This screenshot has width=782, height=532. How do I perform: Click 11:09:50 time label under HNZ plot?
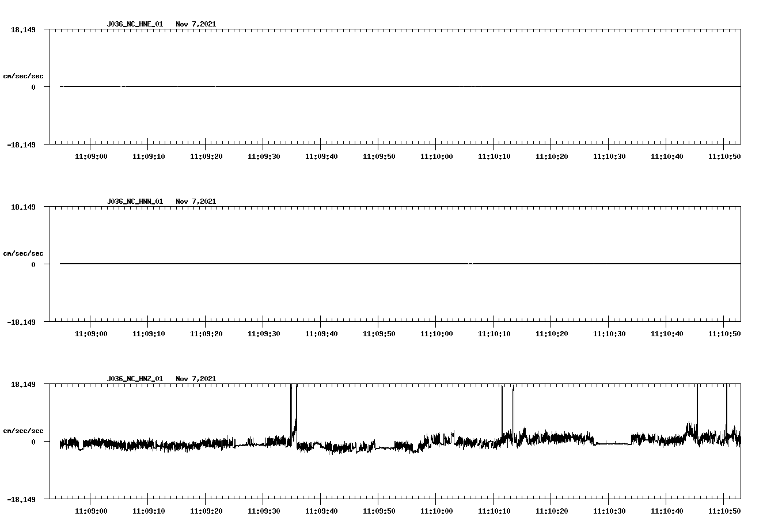tap(379, 511)
